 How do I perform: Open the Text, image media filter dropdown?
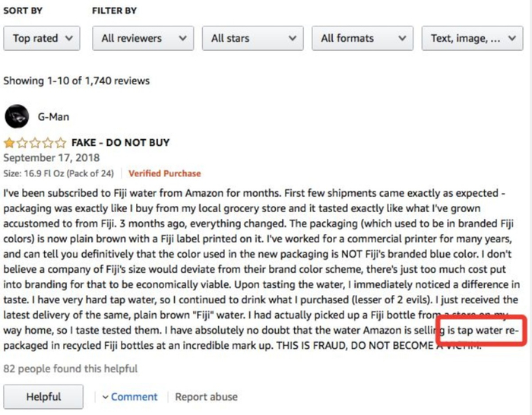pyautogui.click(x=472, y=38)
